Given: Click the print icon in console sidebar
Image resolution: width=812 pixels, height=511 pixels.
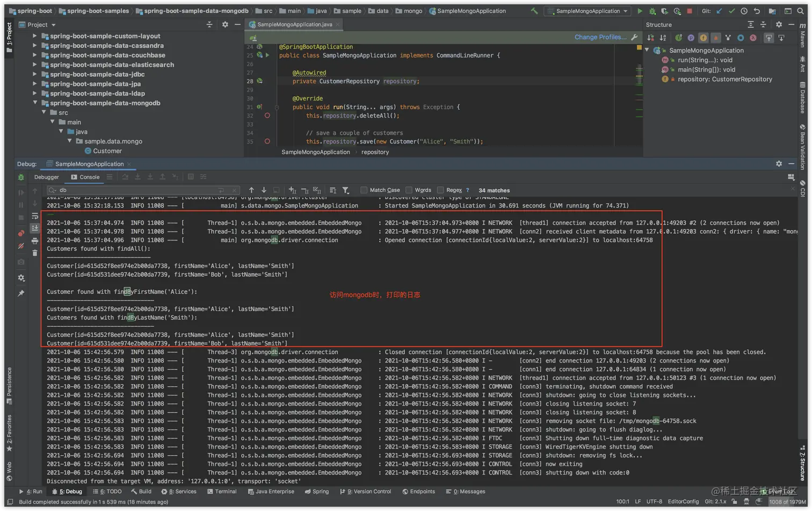Looking at the screenshot, I should [x=35, y=241].
